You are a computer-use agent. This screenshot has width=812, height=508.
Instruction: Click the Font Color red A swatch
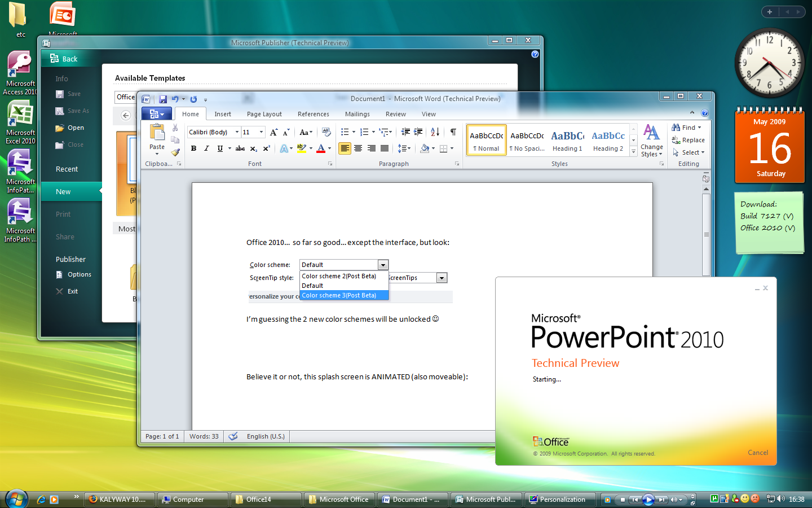[x=321, y=148]
